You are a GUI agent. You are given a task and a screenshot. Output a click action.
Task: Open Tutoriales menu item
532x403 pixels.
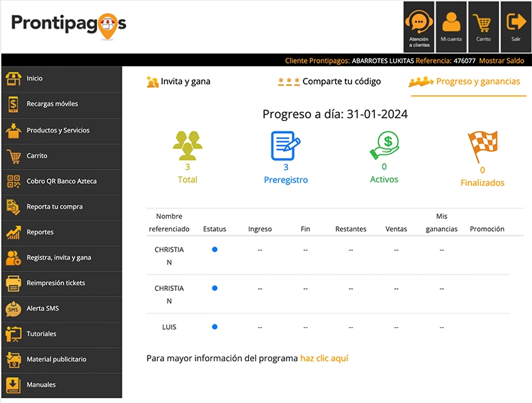(62, 334)
